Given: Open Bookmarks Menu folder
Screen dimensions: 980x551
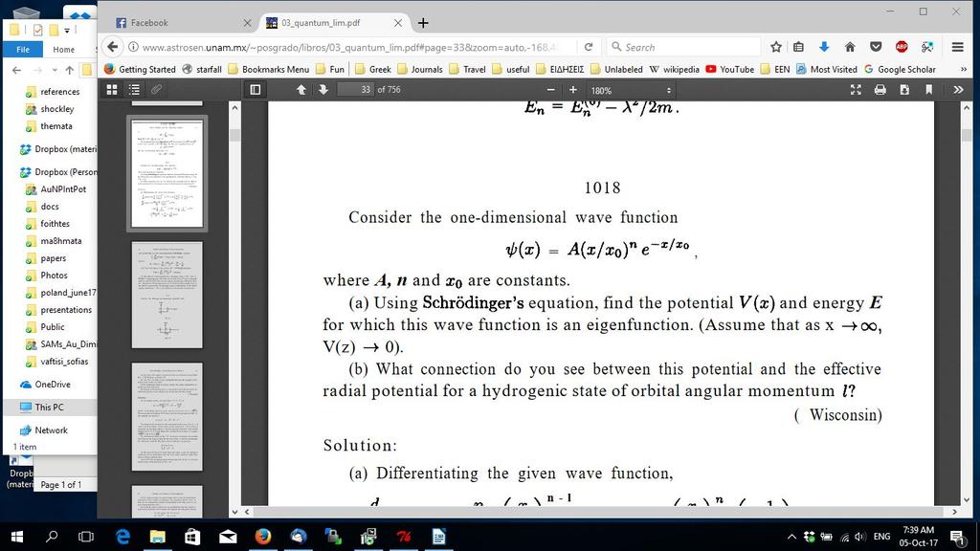Looking at the screenshot, I should pos(269,69).
